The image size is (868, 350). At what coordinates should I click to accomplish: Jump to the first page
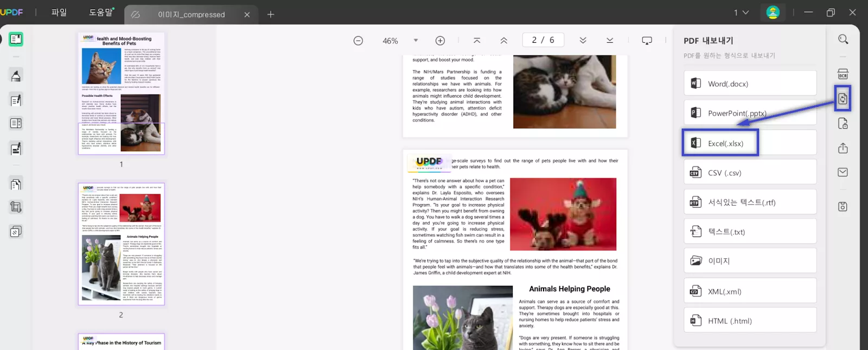click(x=477, y=41)
